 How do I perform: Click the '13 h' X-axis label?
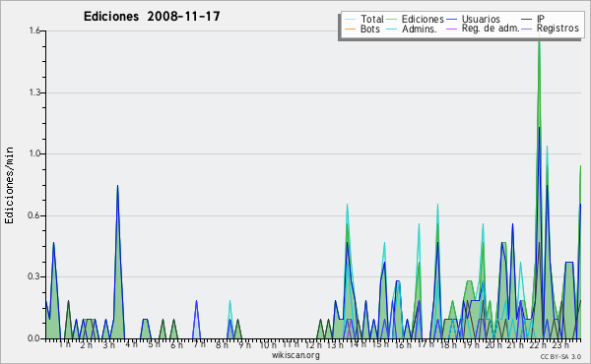[335, 344]
